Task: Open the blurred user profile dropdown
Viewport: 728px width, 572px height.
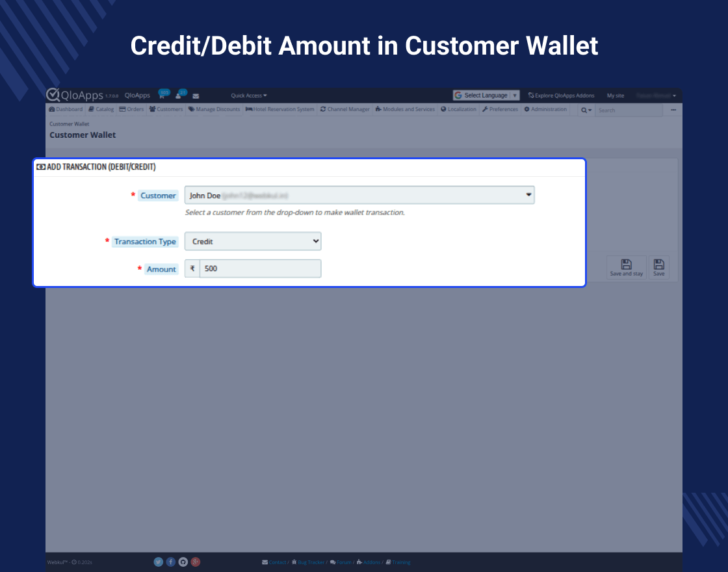Action: click(656, 96)
